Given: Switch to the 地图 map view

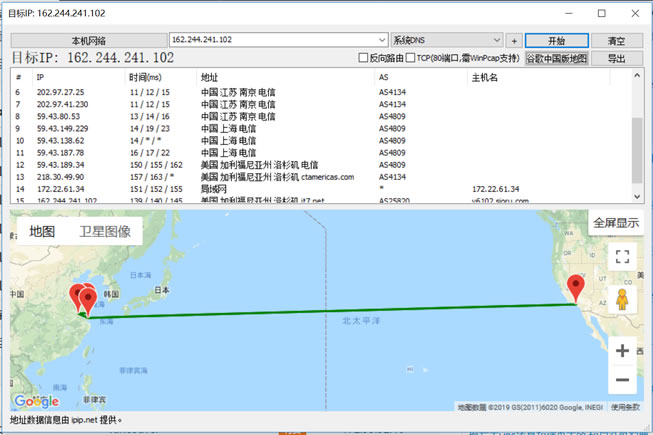Looking at the screenshot, I should (42, 231).
